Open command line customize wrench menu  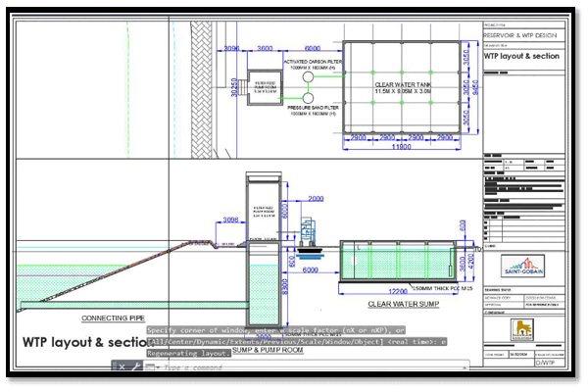tap(136, 367)
